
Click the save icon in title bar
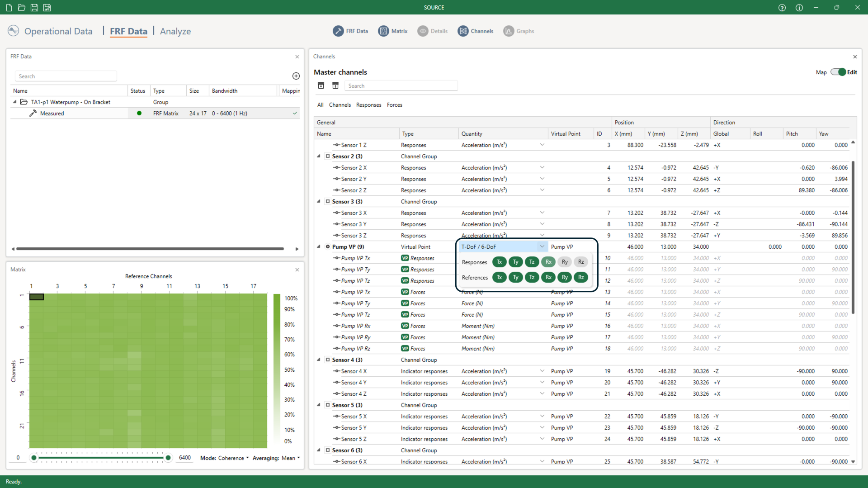(34, 7)
